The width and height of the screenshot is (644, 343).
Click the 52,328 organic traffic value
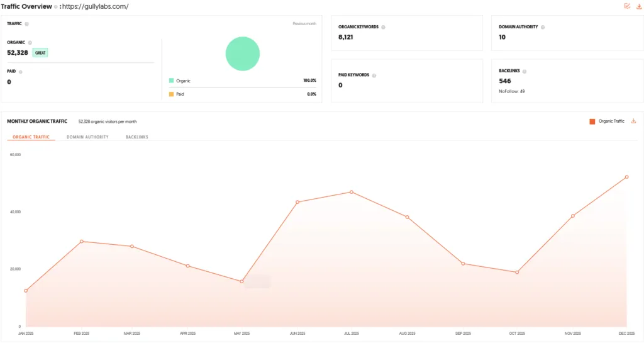(x=17, y=53)
